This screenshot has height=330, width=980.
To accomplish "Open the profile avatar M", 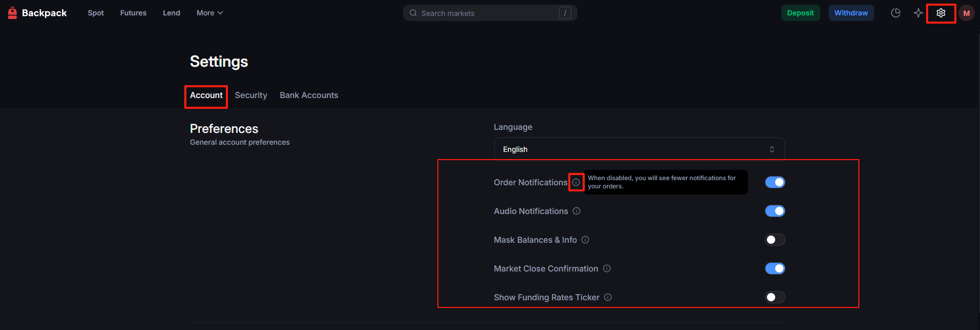I will coord(966,13).
